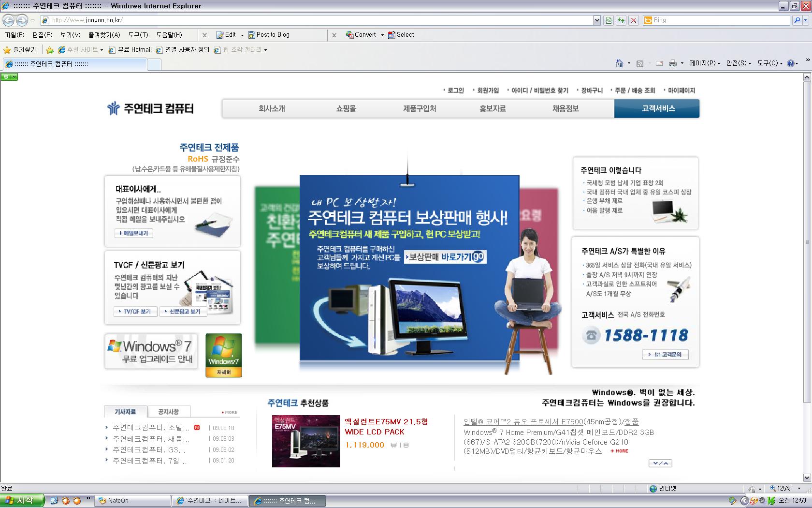This screenshot has width=812, height=508.
Task: Click the Add to Favorites star-plus icon
Action: coord(49,50)
